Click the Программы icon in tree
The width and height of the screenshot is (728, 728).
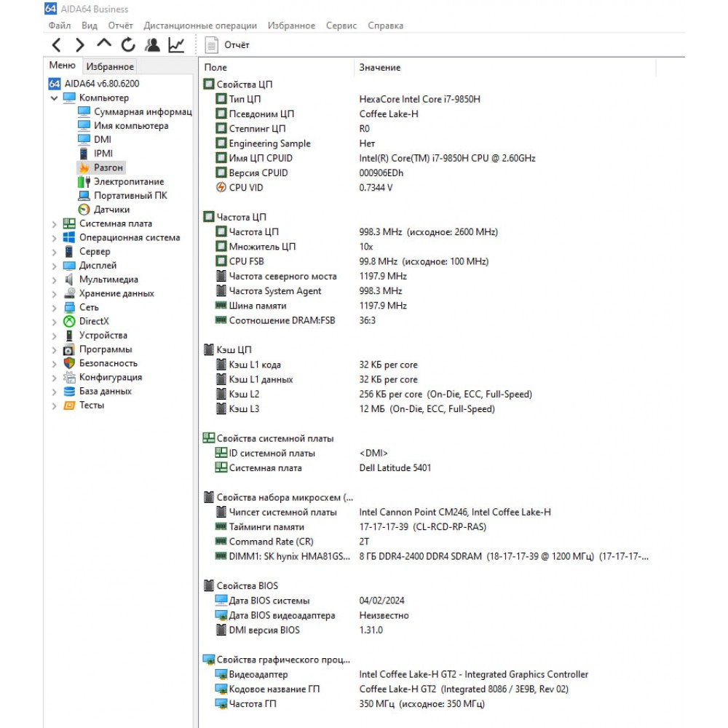tap(69, 349)
